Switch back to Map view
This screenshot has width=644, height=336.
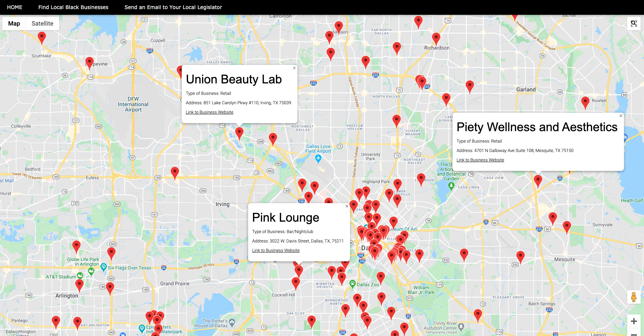click(x=13, y=23)
